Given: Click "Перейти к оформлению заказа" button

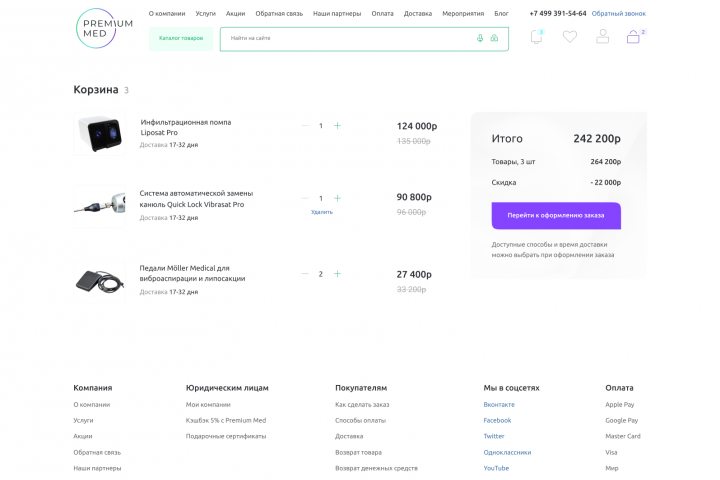Looking at the screenshot, I should [556, 215].
